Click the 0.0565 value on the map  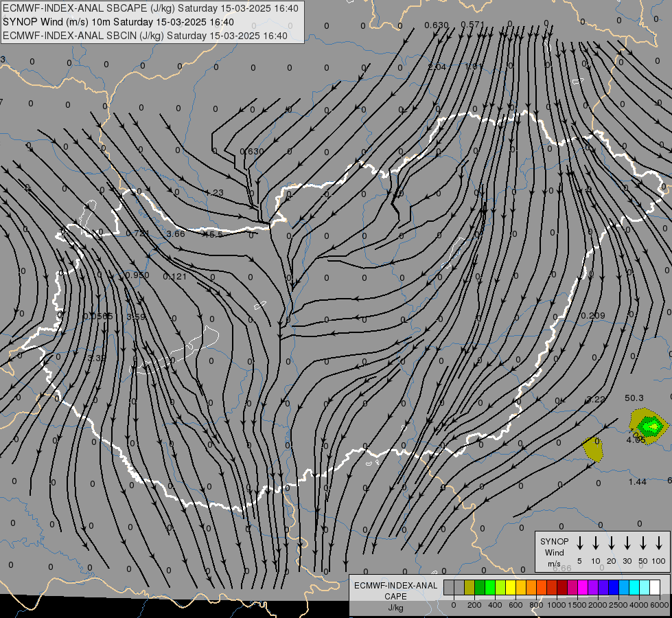tap(97, 316)
